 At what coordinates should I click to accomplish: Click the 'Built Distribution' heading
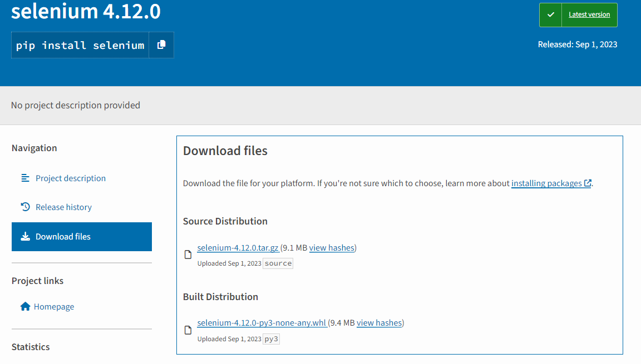tap(221, 297)
